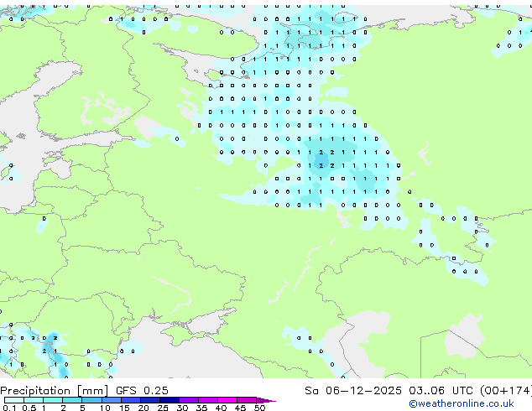The width and height of the screenshot is (532, 411).
Task: Click the legend swatch between 0.1 and 0.5
Action: tap(14, 400)
